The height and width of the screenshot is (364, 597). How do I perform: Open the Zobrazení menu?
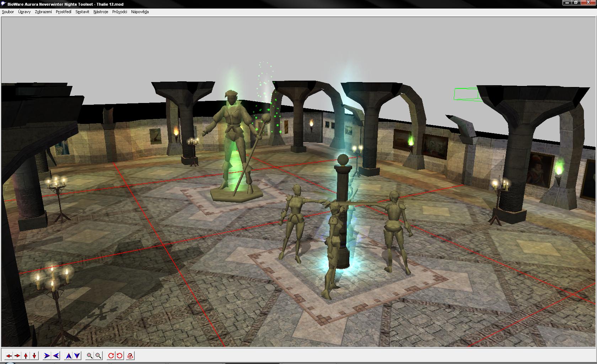[x=43, y=12]
